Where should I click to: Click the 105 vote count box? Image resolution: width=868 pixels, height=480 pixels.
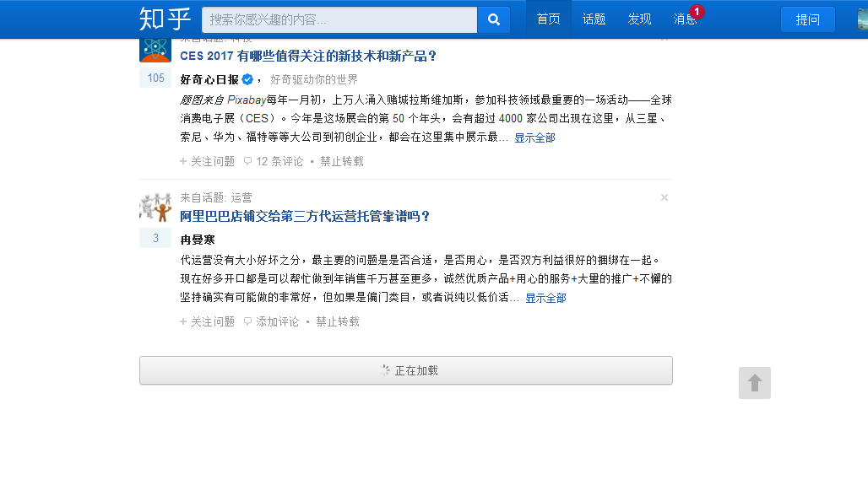(155, 78)
